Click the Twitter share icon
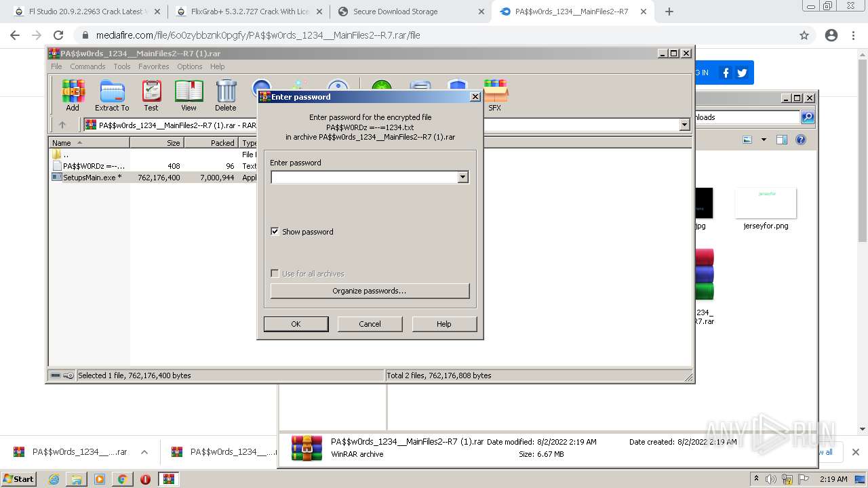The height and width of the screenshot is (488, 868). coord(742,73)
